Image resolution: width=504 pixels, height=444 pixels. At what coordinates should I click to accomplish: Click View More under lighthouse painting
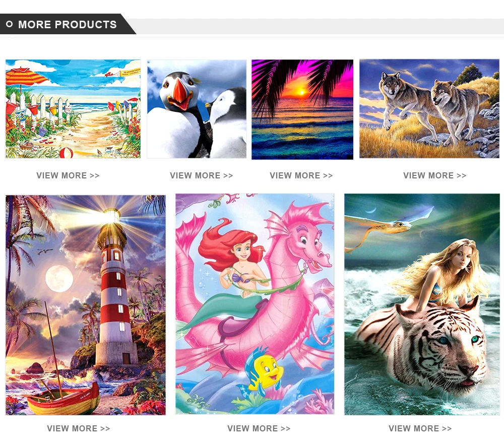point(79,428)
